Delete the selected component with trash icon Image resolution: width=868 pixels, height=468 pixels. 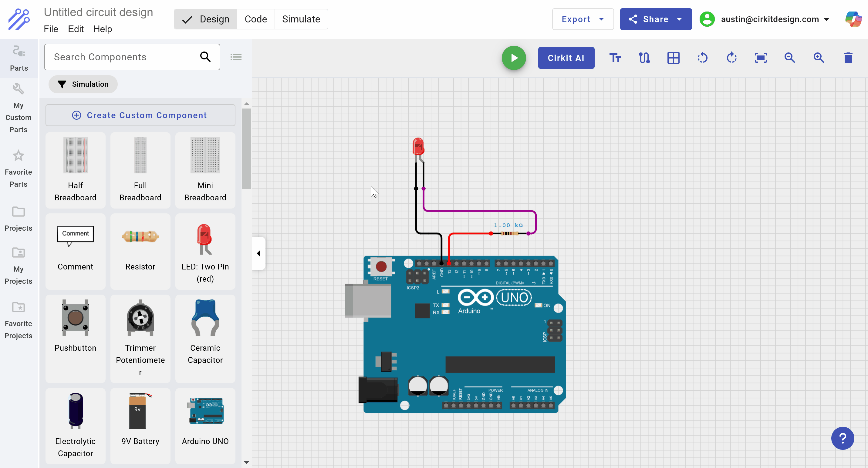click(x=848, y=58)
